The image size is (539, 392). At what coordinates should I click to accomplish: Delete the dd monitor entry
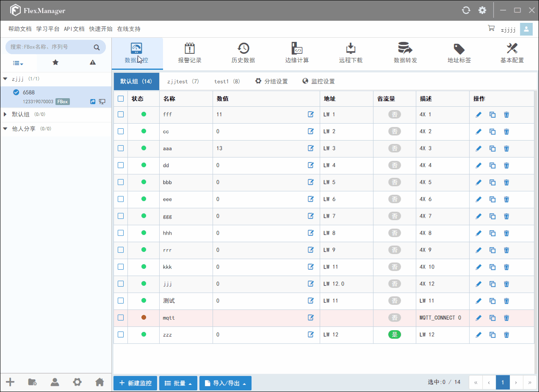[506, 166]
